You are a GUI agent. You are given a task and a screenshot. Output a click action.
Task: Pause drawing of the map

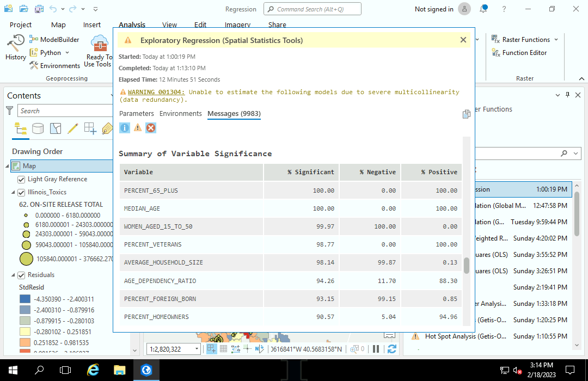[x=376, y=349]
